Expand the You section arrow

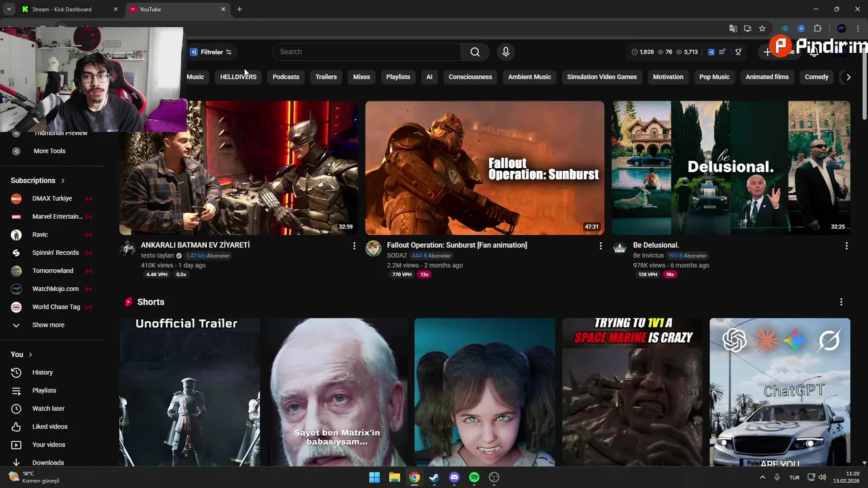(x=31, y=354)
